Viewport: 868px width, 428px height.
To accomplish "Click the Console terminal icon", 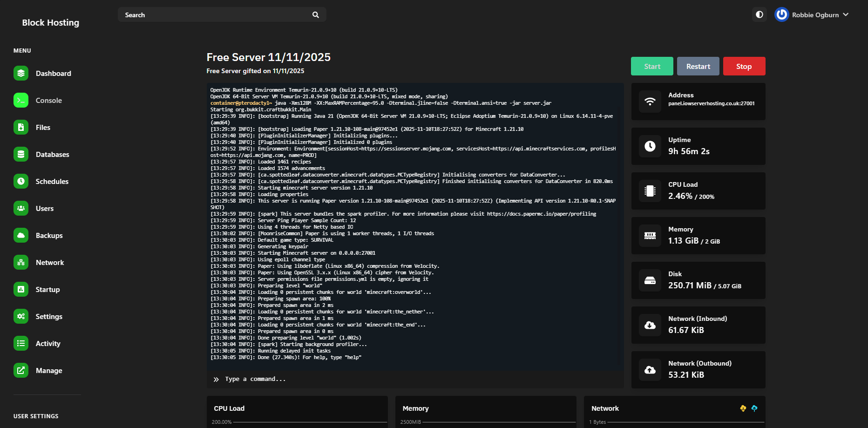I will click(21, 100).
